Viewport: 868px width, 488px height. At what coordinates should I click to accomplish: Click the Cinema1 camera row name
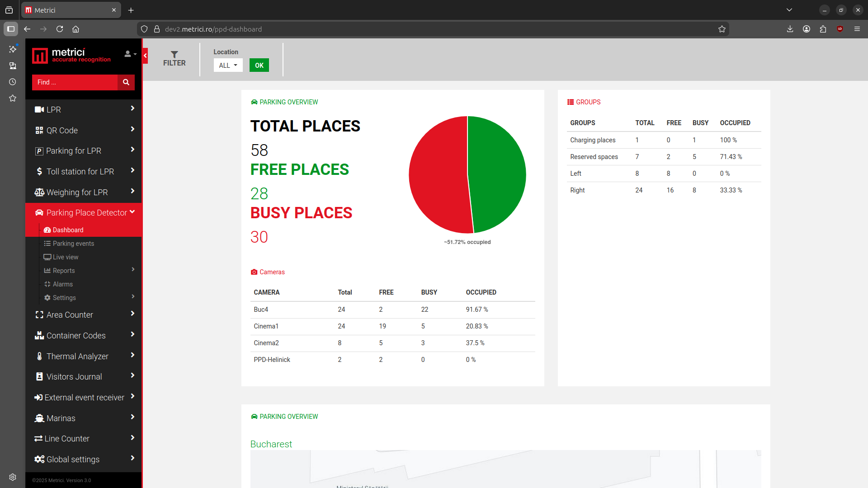point(266,326)
